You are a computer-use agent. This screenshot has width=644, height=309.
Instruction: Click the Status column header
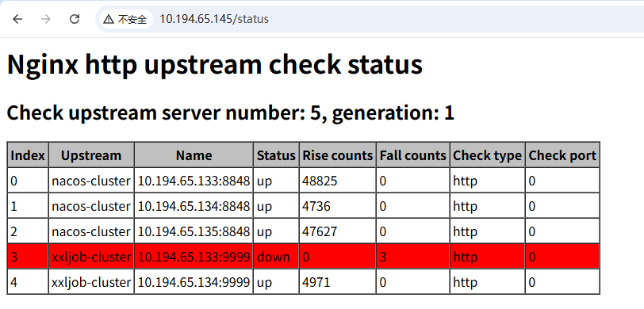(276, 155)
